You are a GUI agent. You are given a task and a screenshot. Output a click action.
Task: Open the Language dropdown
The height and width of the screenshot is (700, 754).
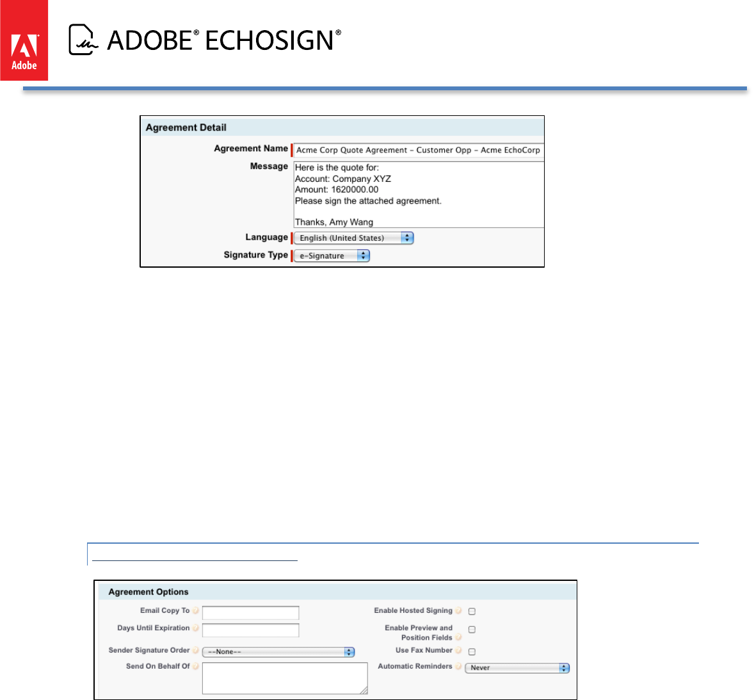[354, 238]
